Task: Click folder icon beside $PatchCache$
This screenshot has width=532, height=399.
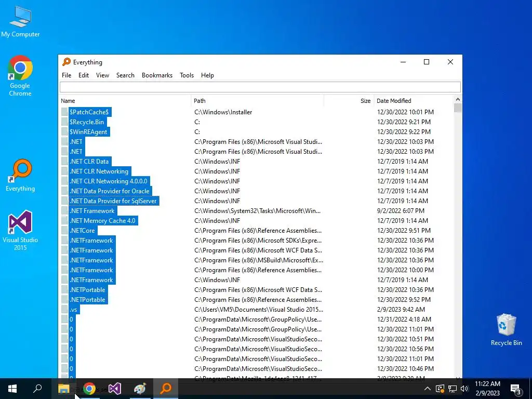Action: coord(64,112)
